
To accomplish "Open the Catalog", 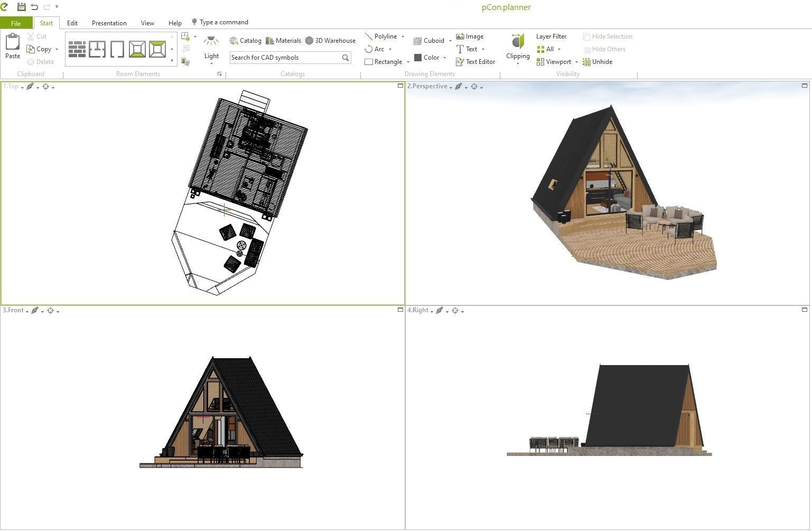I will [x=246, y=41].
